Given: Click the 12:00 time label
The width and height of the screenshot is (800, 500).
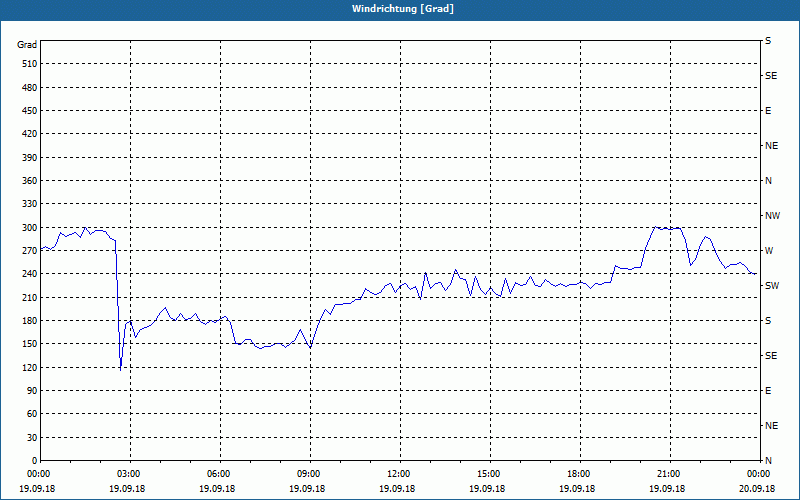Looking at the screenshot, I should [x=399, y=474].
